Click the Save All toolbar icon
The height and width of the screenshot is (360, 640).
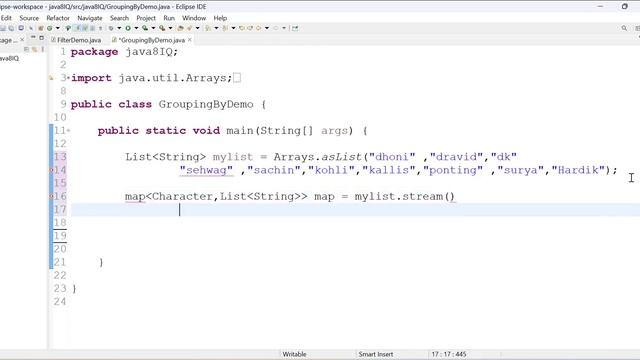(11, 28)
